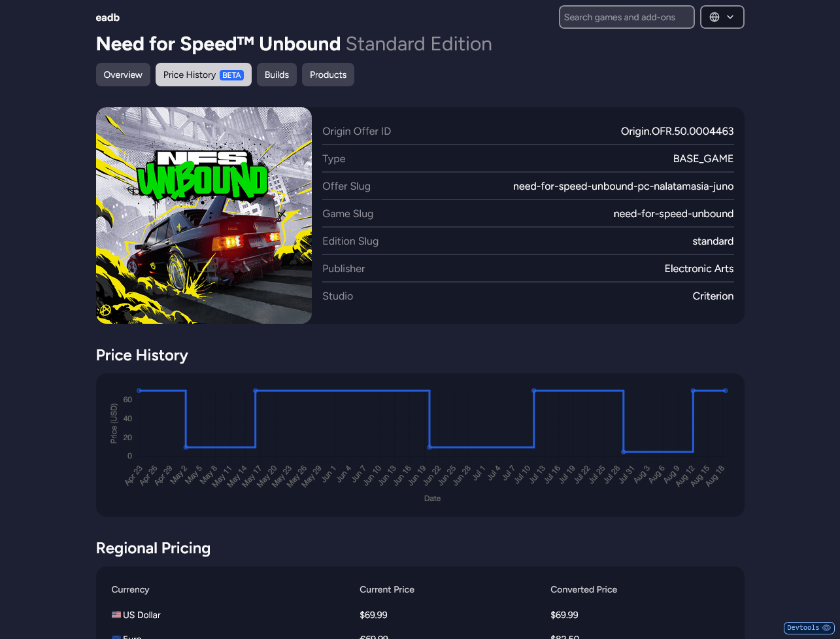The width and height of the screenshot is (840, 639).
Task: Click the lowest price point near Jul 30
Action: pyautogui.click(x=624, y=452)
